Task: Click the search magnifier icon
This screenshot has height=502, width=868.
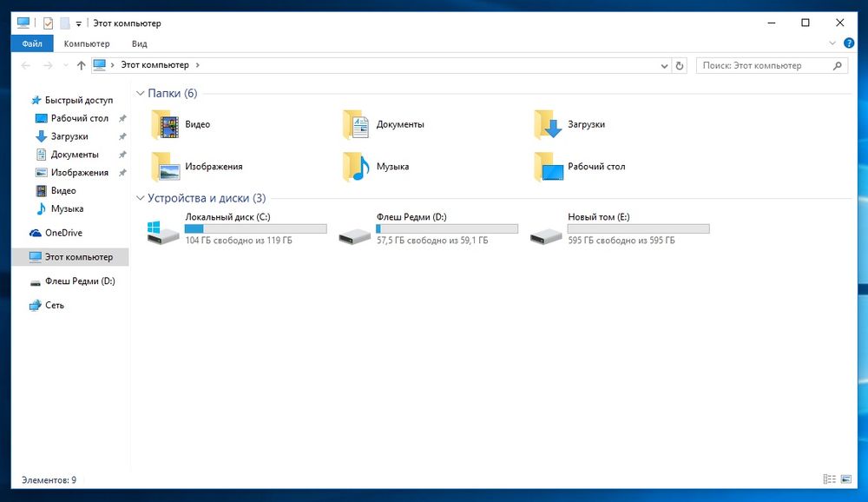Action: pos(838,65)
